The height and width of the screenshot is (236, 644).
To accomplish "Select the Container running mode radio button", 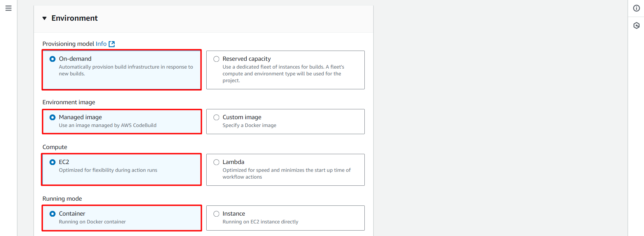I will tap(52, 214).
